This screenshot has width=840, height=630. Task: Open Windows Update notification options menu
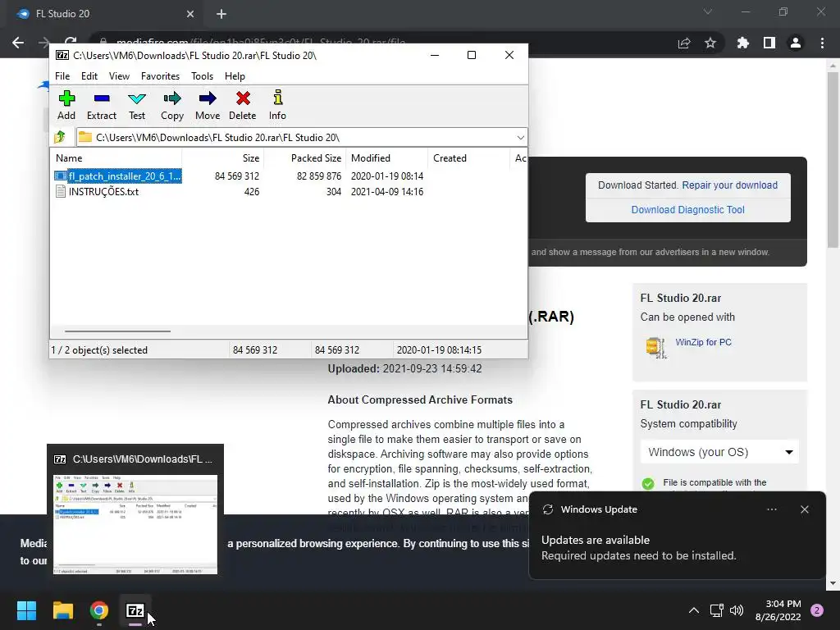tap(771, 509)
